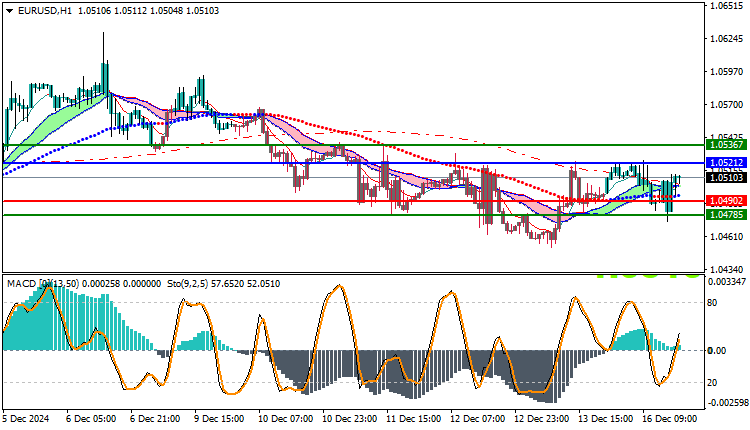Click the 1.04610 price scale value
750x430 pixels.
click(727, 237)
